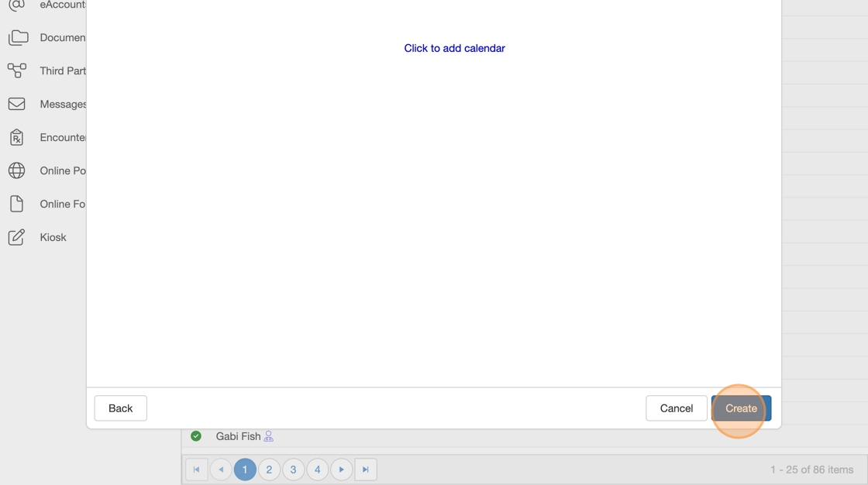Viewport: 868px width, 485px height.
Task: Select the Third Party network icon
Action: point(16,71)
